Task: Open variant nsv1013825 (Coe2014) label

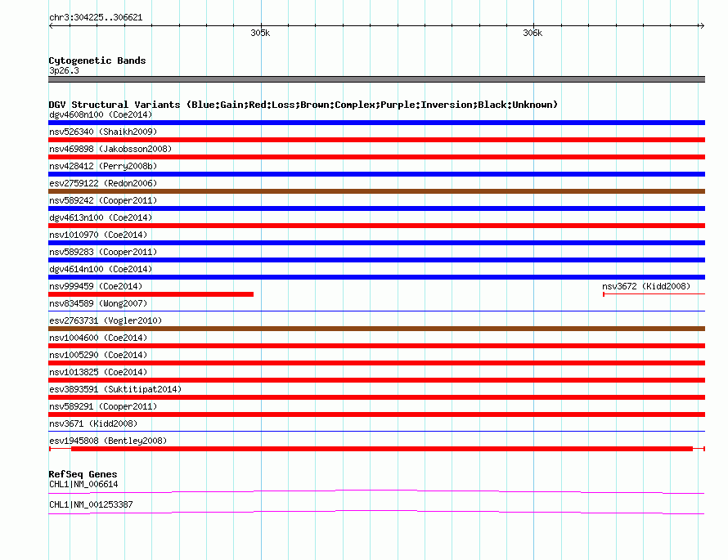Action: pyautogui.click(x=98, y=372)
